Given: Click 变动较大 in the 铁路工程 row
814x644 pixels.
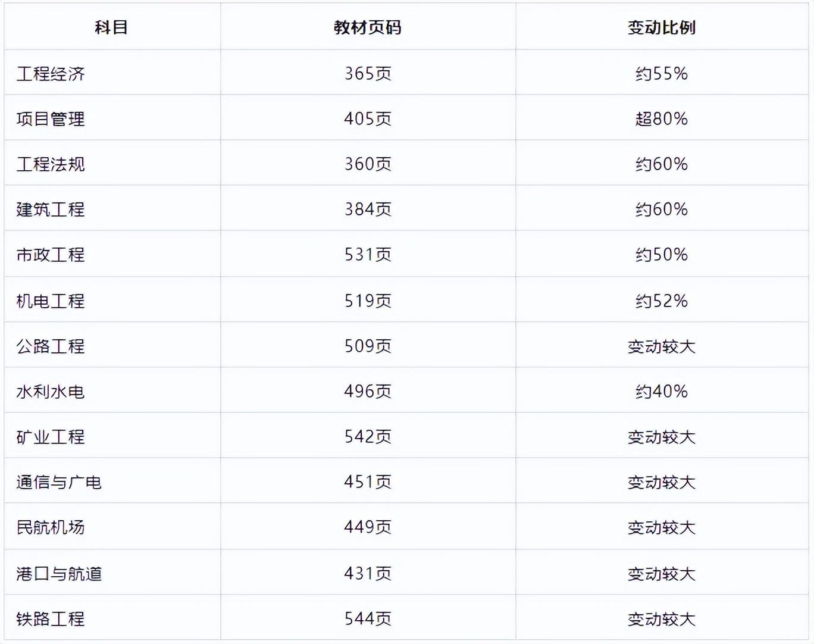Looking at the screenshot, I should click(x=661, y=619).
